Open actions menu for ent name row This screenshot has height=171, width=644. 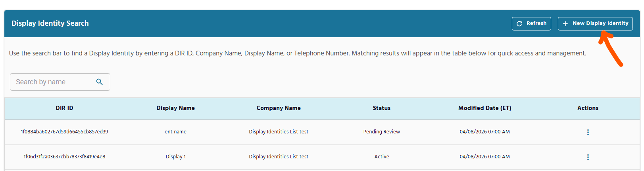click(x=588, y=132)
